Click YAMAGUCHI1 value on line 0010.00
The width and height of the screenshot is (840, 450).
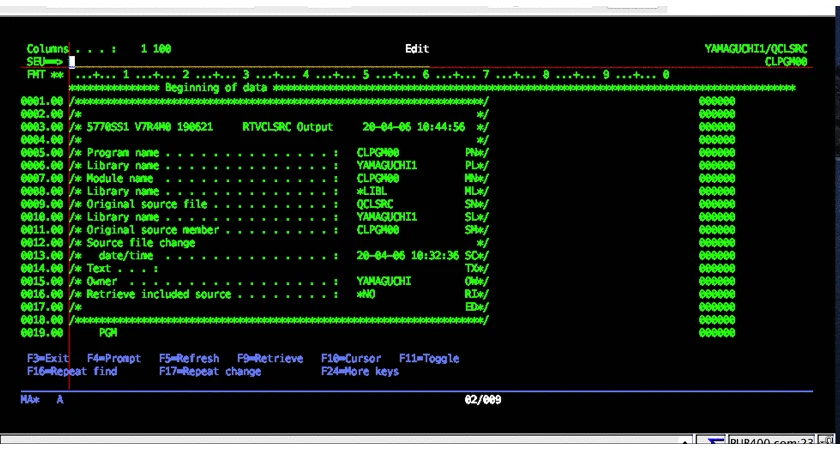click(387, 217)
